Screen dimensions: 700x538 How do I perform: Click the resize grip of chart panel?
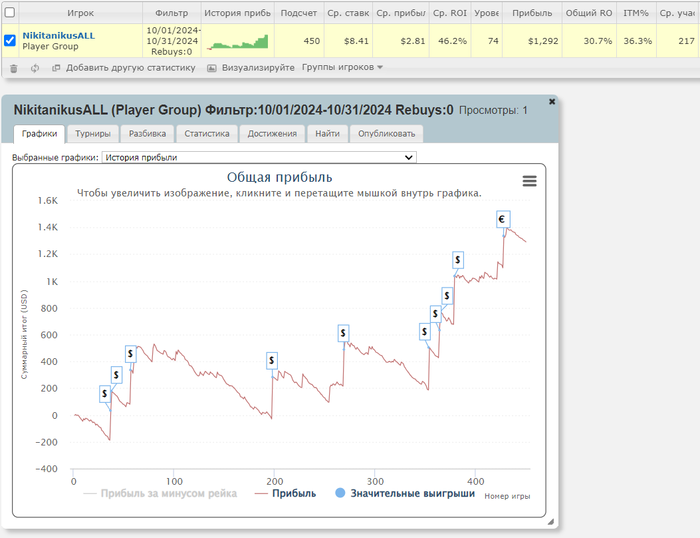[550, 521]
